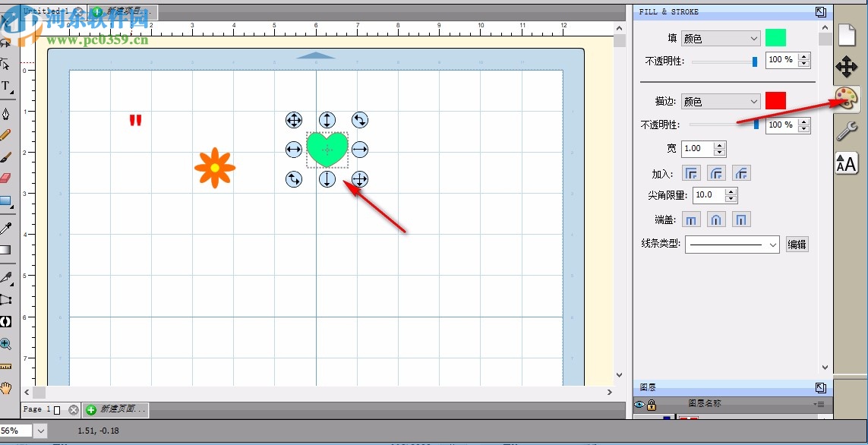This screenshot has width=868, height=445.
Task: Open the 线条类型 line style dropdown
Action: click(732, 244)
